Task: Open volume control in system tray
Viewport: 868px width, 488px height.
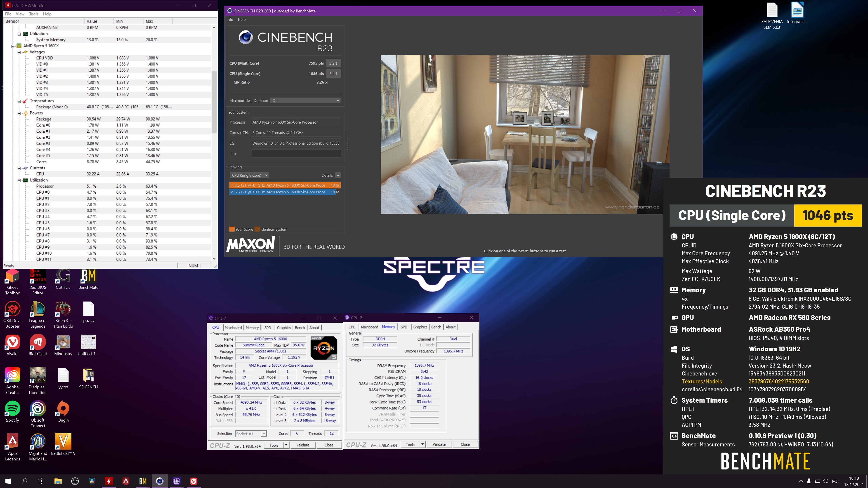Action: 825,481
